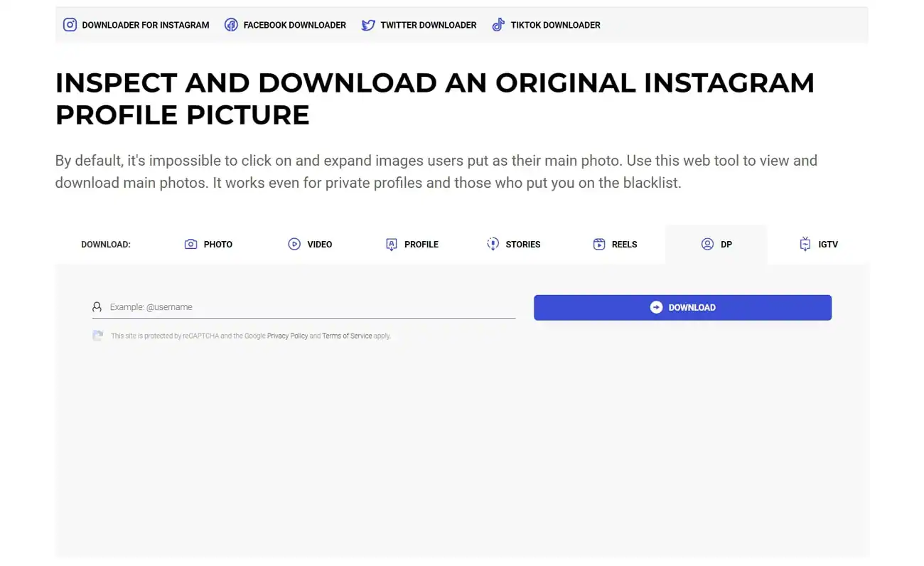Screen dimensions: 924x566
Task: Click the blue DOWNLOAD button
Action: point(682,307)
